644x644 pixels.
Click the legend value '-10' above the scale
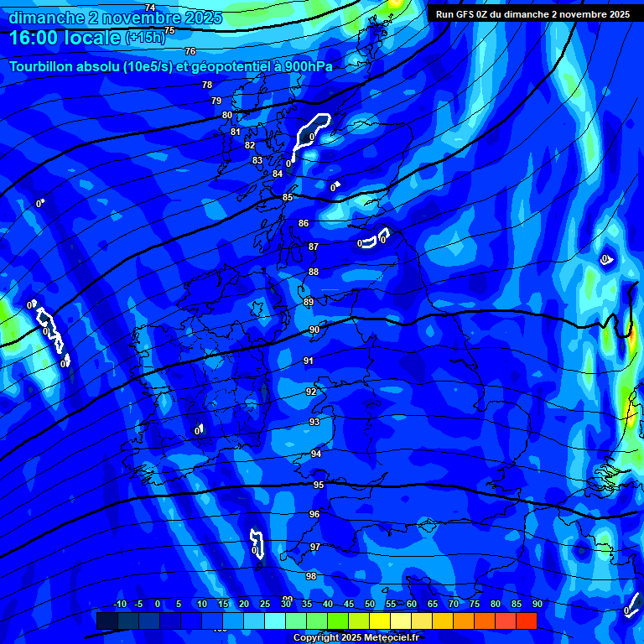point(120,605)
